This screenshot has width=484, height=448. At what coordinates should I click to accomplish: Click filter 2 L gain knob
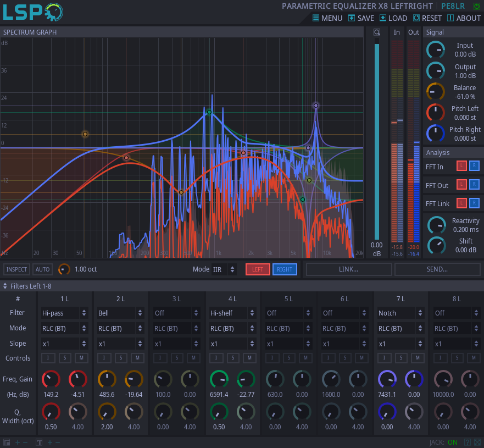pos(133,379)
